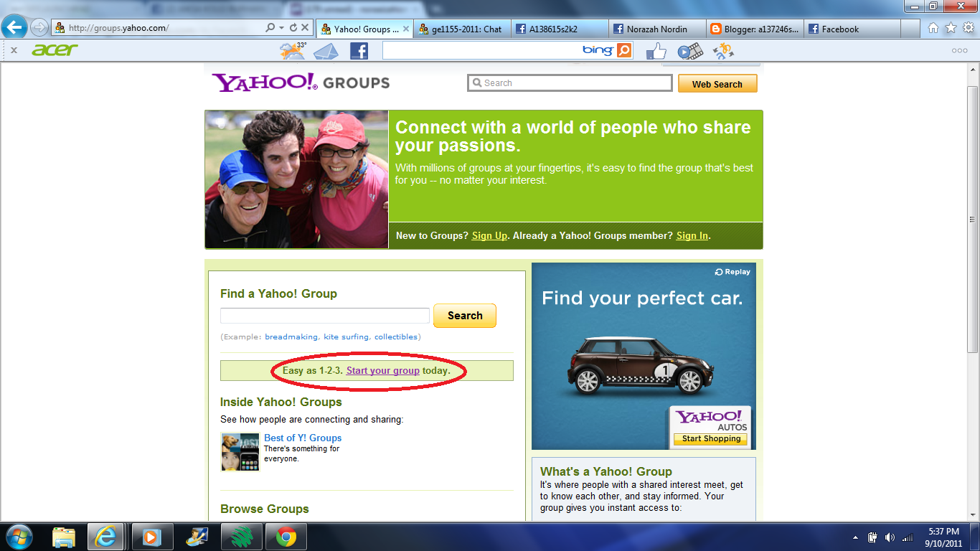This screenshot has height=551, width=980.
Task: Click the three smiling people banner photo
Action: pos(296,179)
